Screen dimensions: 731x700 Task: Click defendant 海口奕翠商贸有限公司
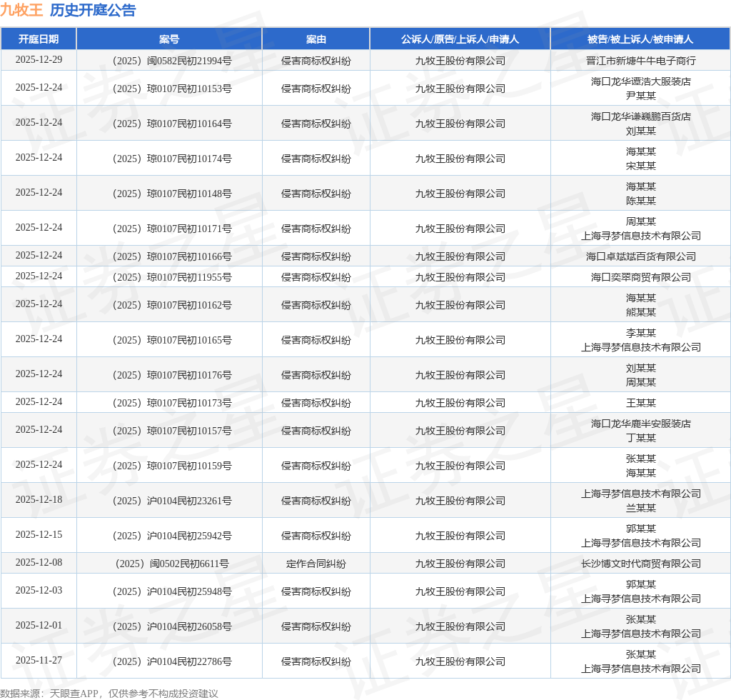[x=640, y=277]
